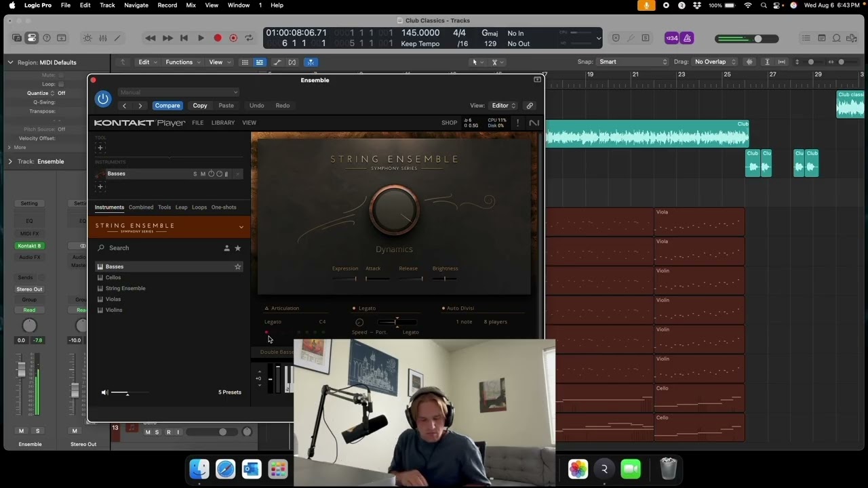
Task: Toggle Catch Playhead button
Action: tap(310, 62)
